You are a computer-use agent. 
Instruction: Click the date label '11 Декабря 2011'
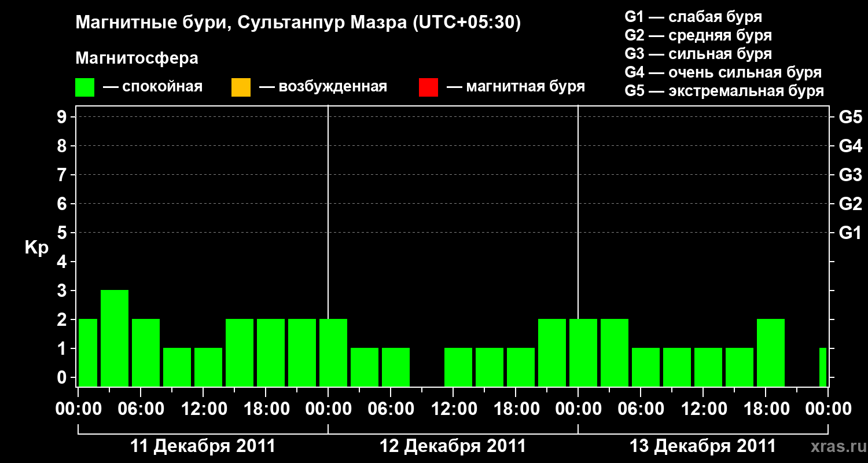[x=203, y=446]
